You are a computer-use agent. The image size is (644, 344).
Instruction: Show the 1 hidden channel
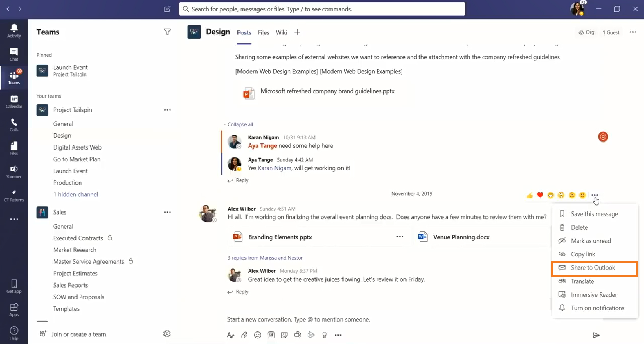point(75,194)
